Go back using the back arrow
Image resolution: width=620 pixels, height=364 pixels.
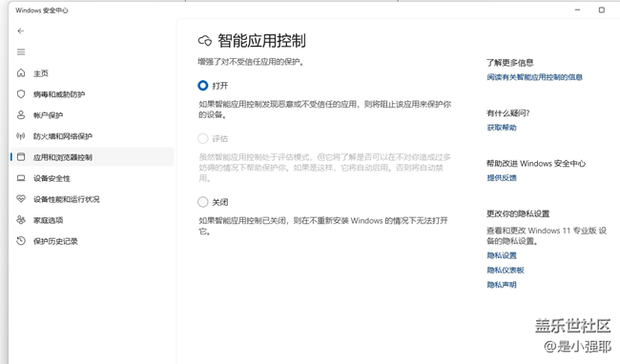[x=21, y=30]
